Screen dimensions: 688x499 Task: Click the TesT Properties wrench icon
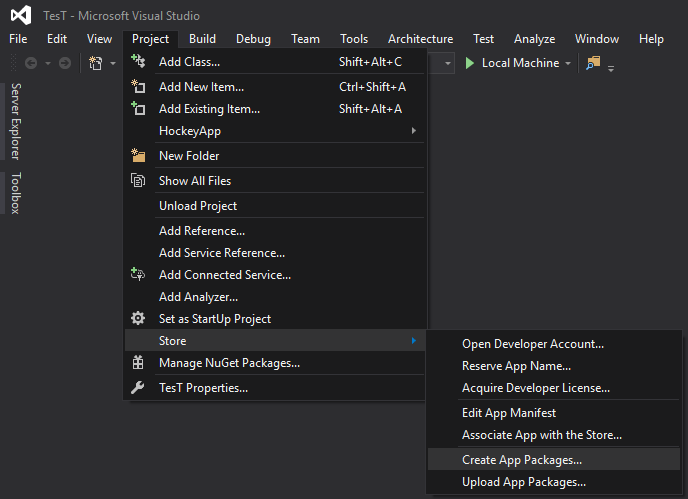139,387
